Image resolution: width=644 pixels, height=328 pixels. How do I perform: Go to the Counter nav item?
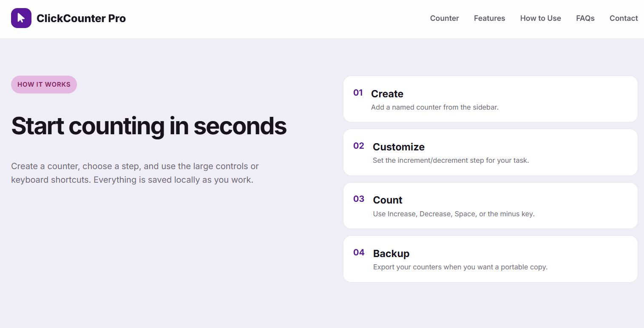(x=444, y=18)
